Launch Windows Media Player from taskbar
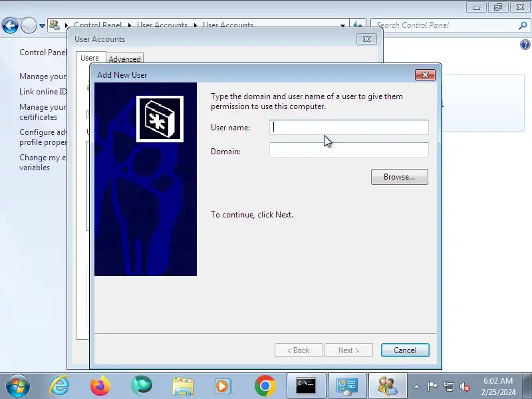This screenshot has height=399, width=532. 223,386
